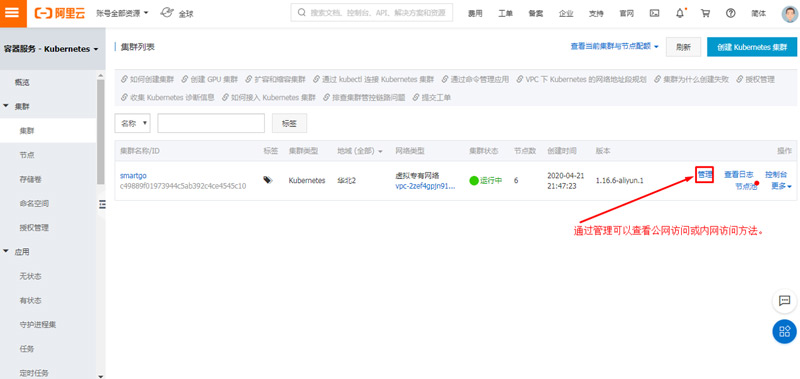This screenshot has width=800, height=379.
Task: Open the orange hamburger menu
Action: pyautogui.click(x=13, y=13)
